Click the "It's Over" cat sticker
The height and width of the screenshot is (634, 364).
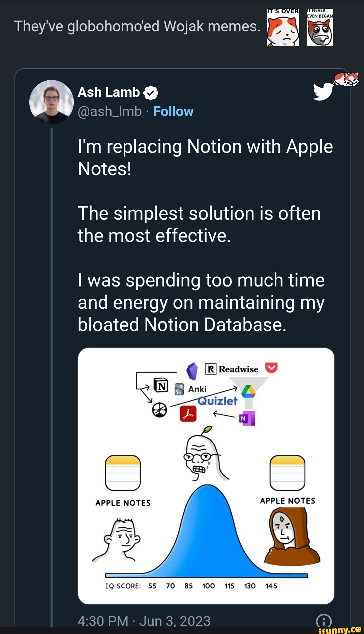(283, 27)
